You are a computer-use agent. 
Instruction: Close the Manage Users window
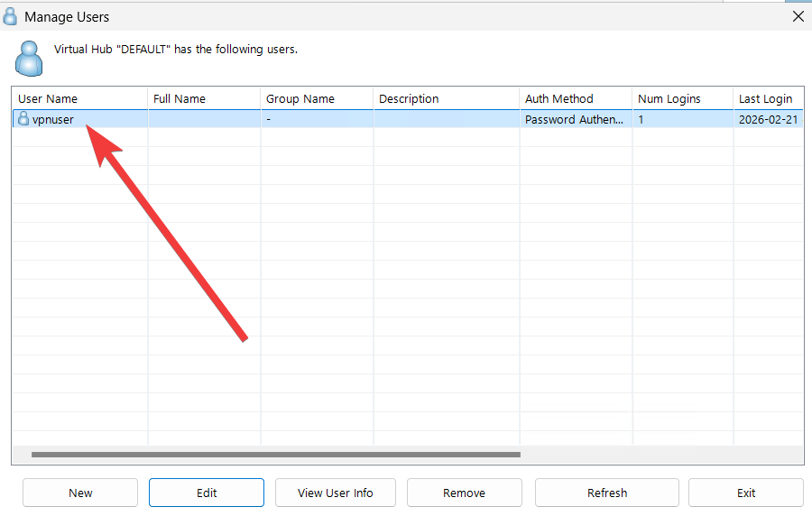click(797, 16)
